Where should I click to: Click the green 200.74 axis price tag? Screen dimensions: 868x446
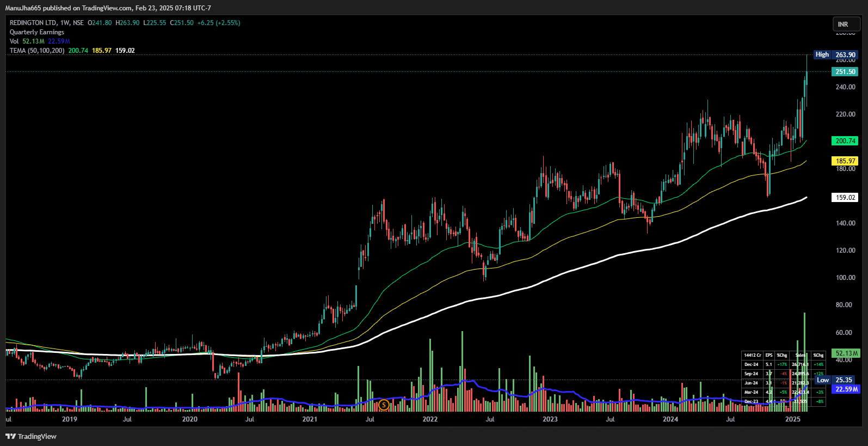tap(845, 141)
